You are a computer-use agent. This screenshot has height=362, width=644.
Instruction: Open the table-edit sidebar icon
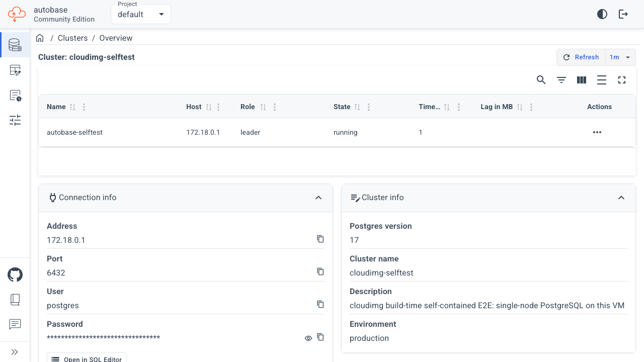[x=15, y=70]
